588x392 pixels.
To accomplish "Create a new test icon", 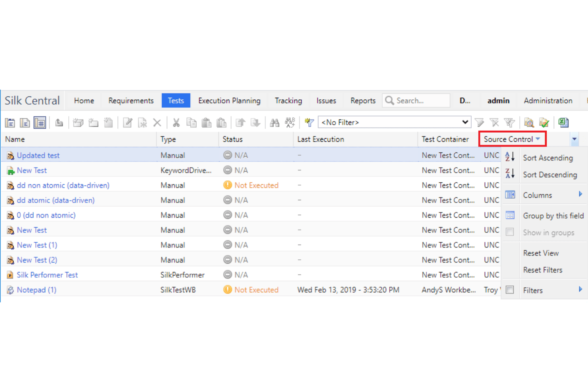I will click(108, 123).
